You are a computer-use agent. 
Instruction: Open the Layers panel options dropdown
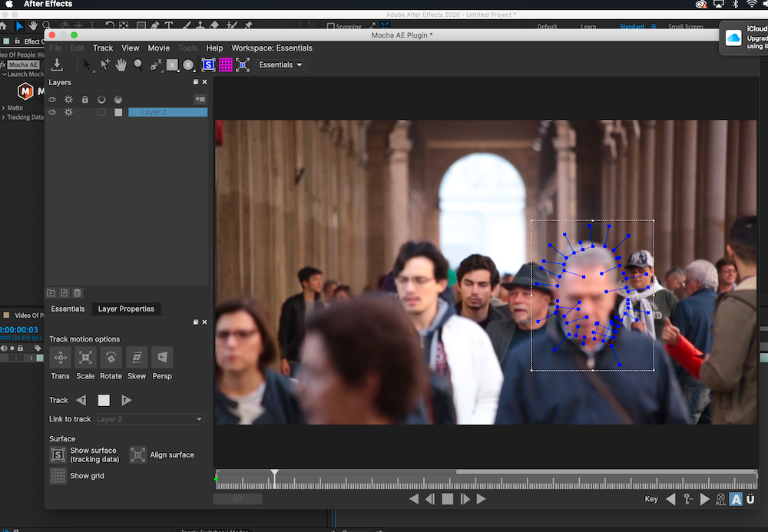[200, 99]
